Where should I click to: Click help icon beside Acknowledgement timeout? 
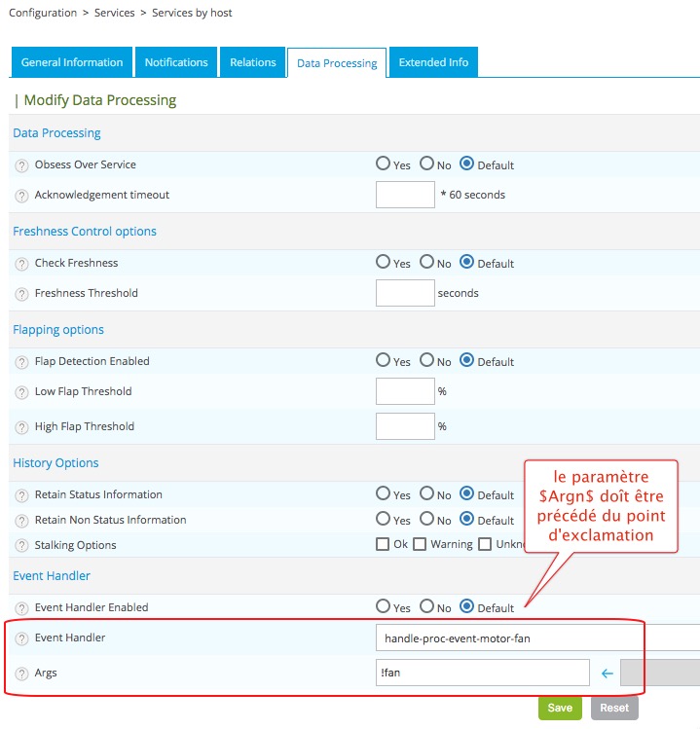(21, 196)
